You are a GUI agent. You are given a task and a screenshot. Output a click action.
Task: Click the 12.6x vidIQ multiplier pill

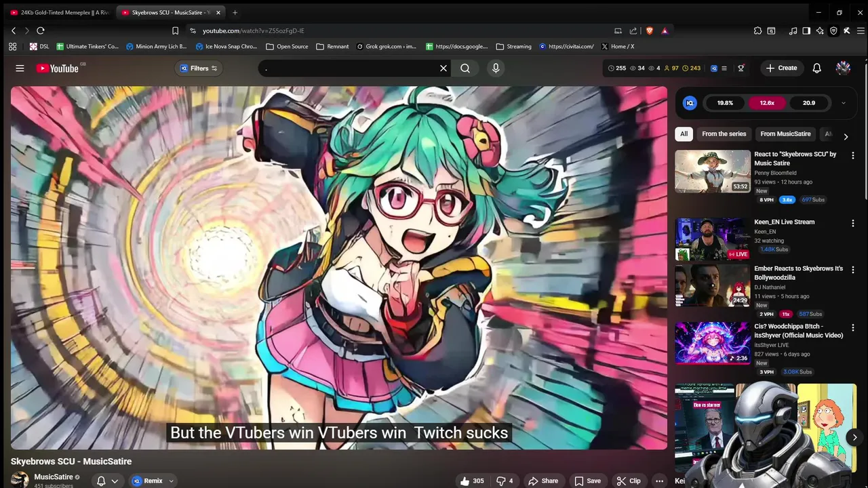coord(767,103)
